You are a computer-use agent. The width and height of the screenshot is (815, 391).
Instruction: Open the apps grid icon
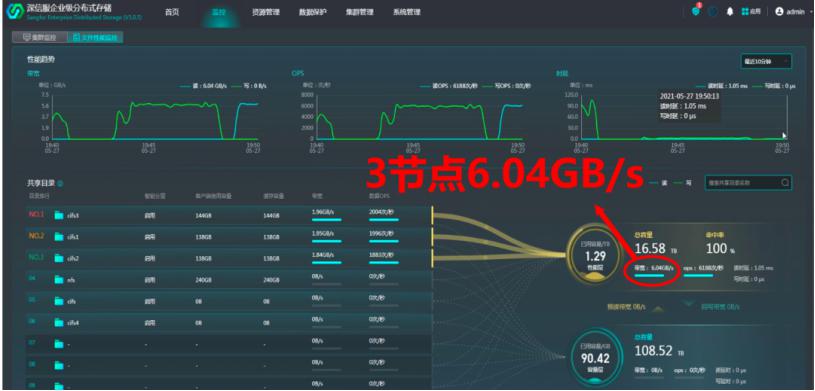click(745, 11)
